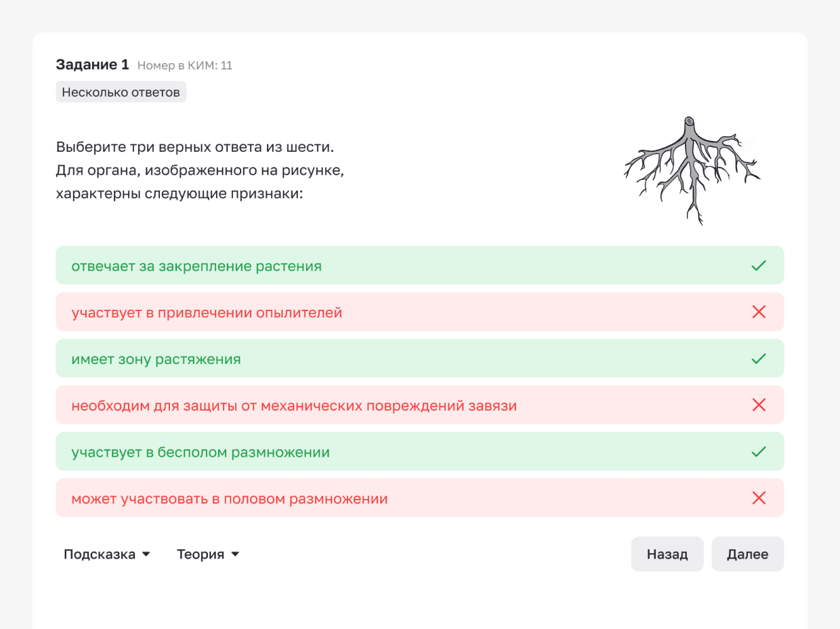Toggle the answer 'участвует в привлечении опылителей'
The width and height of the screenshot is (840, 629).
207,312
